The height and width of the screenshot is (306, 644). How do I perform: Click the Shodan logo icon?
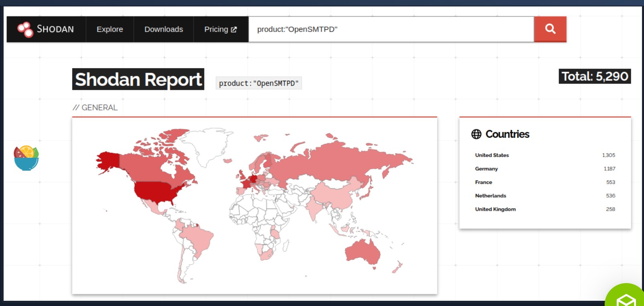pos(25,29)
